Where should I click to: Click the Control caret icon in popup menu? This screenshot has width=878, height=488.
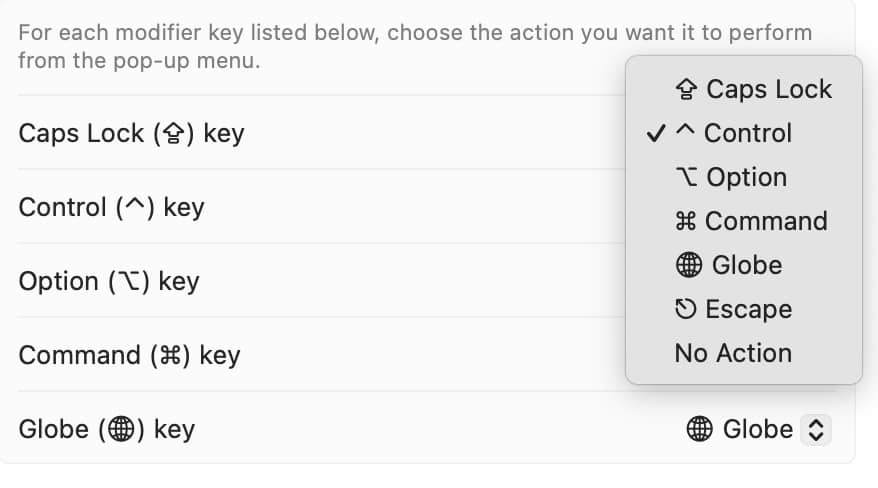pyautogui.click(x=685, y=130)
